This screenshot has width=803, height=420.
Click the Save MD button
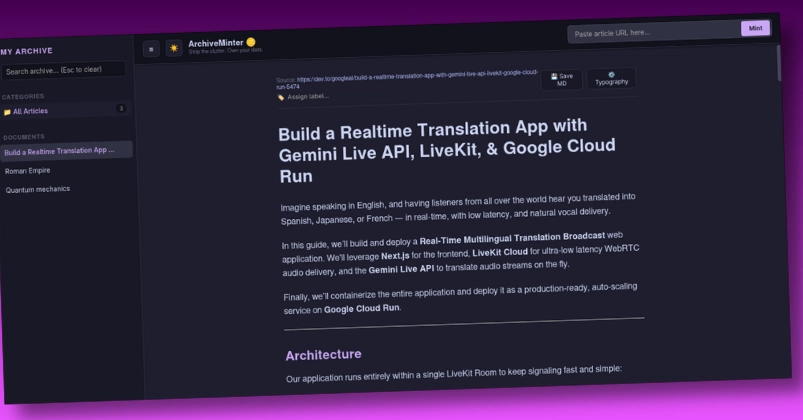coord(562,79)
